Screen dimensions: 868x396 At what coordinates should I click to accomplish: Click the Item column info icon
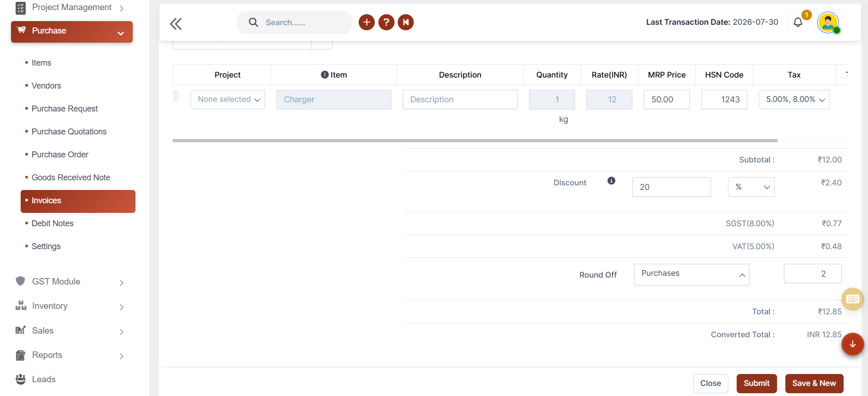click(325, 75)
